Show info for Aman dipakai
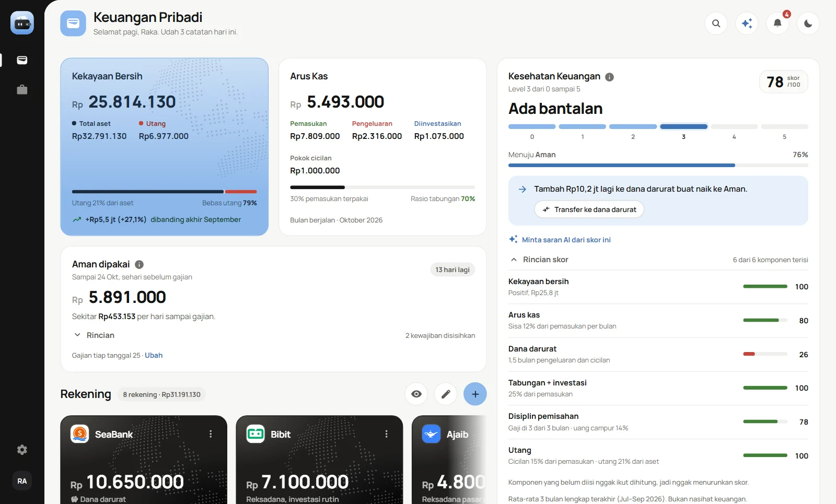This screenshot has width=836, height=504. [139, 265]
